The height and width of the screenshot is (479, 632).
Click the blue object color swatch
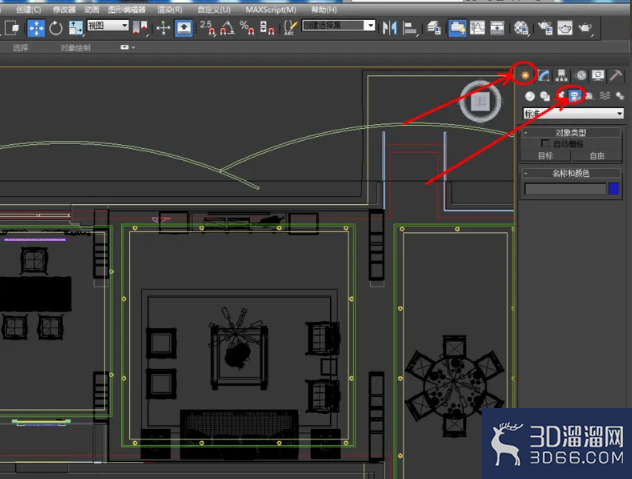click(x=614, y=189)
